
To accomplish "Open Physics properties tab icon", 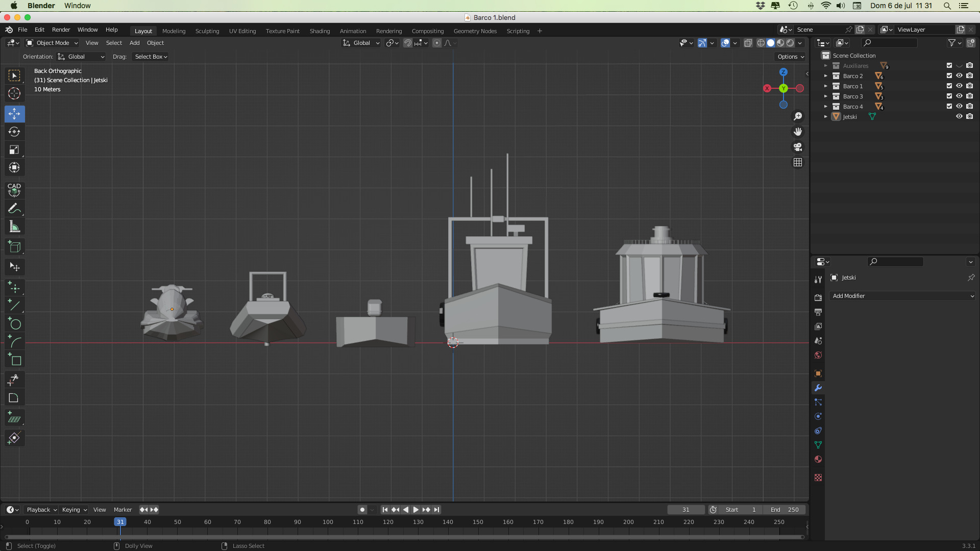I will tap(818, 416).
